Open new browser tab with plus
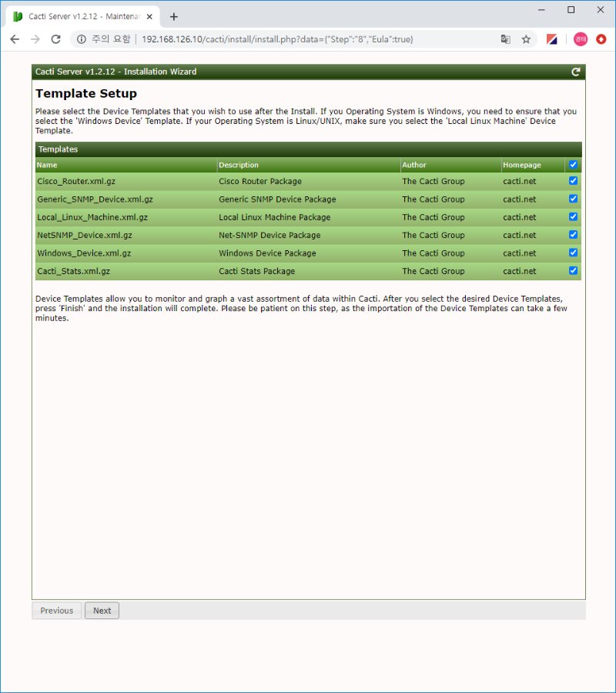Viewport: 616px width, 693px height. 174,16
